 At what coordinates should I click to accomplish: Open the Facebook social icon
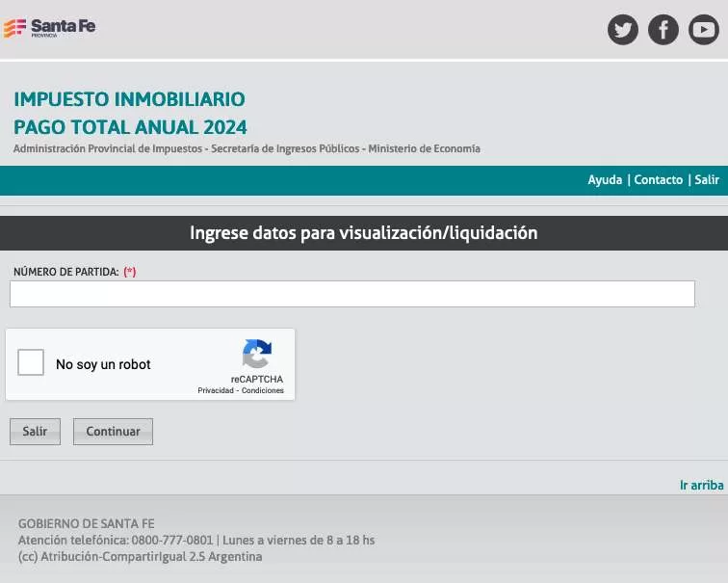tap(663, 30)
